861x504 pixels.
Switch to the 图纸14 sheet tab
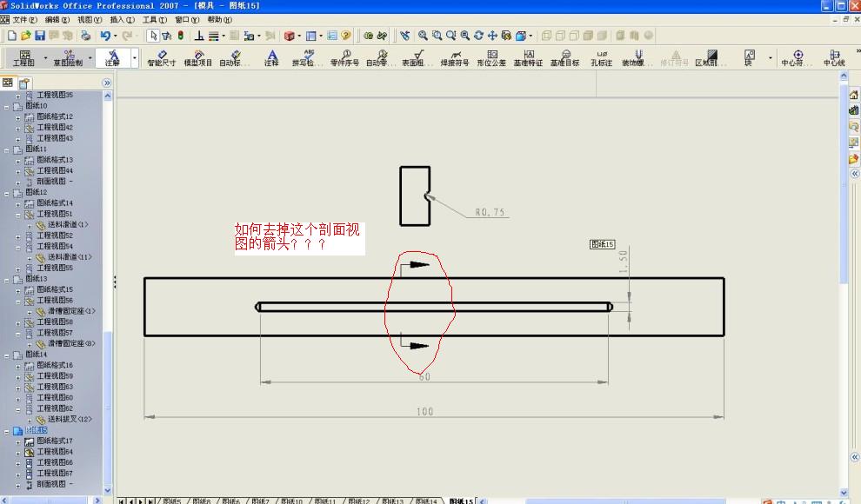(x=425, y=501)
